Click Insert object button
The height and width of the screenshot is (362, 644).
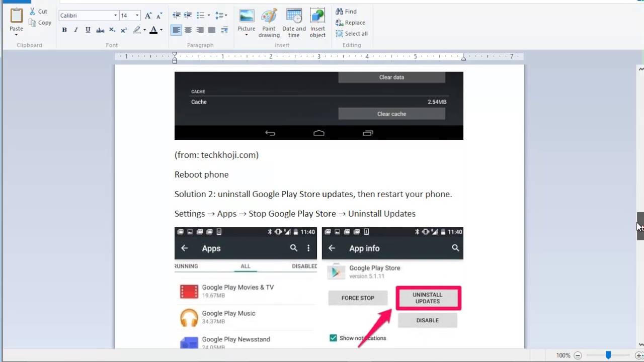pos(317,23)
